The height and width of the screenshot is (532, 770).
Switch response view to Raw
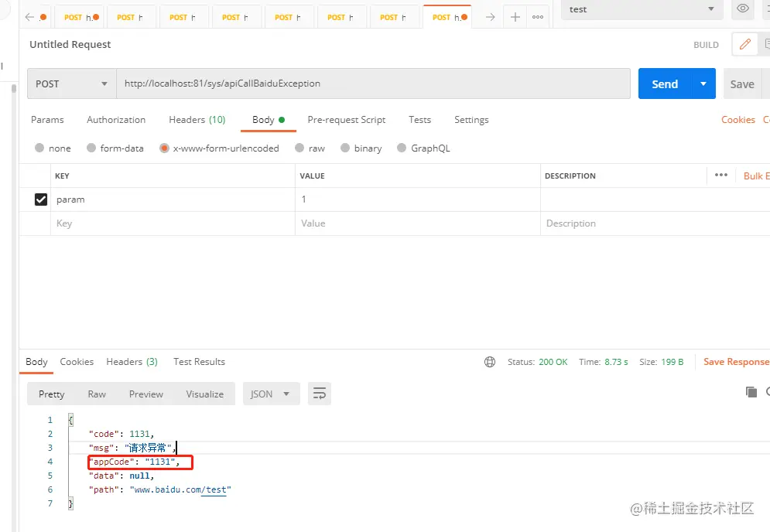pyautogui.click(x=97, y=394)
